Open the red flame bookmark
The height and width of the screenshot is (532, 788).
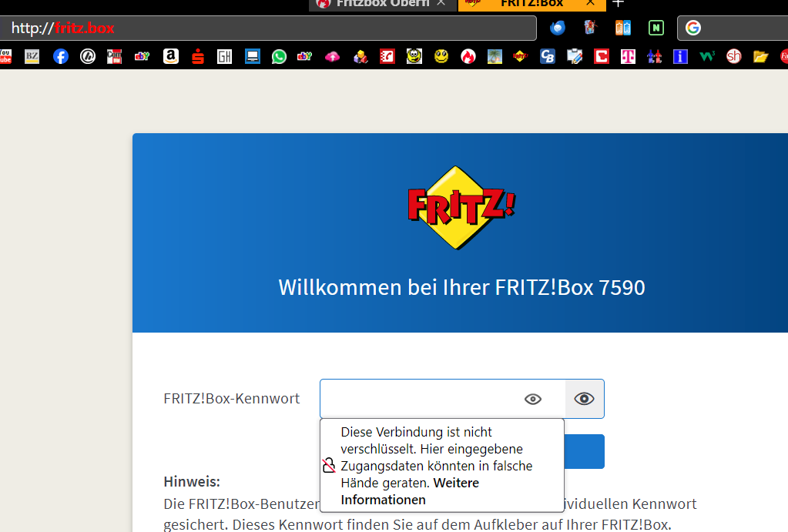[468, 56]
